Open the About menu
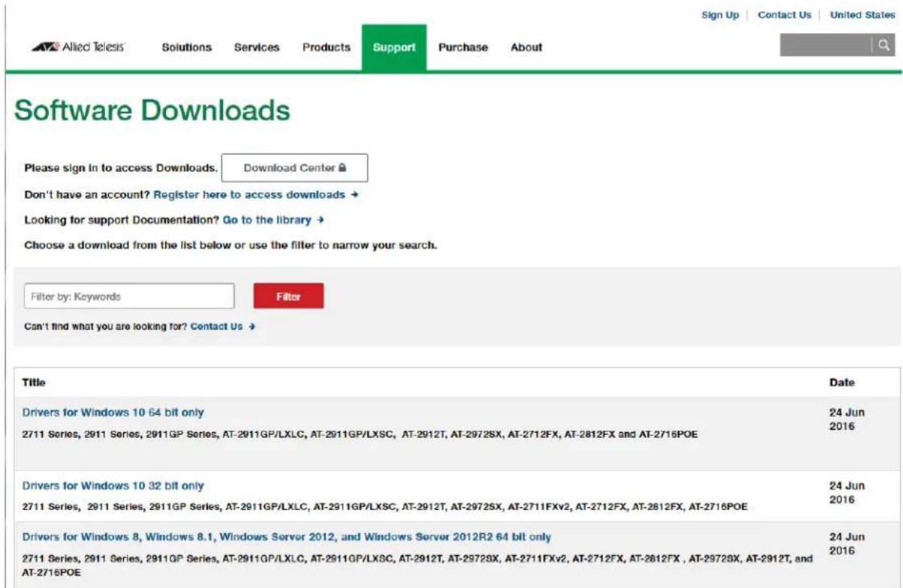The width and height of the screenshot is (903, 588). (526, 47)
